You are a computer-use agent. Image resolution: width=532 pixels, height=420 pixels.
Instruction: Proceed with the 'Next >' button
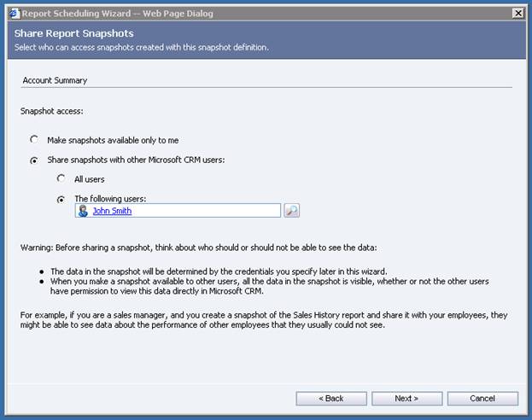(406, 399)
